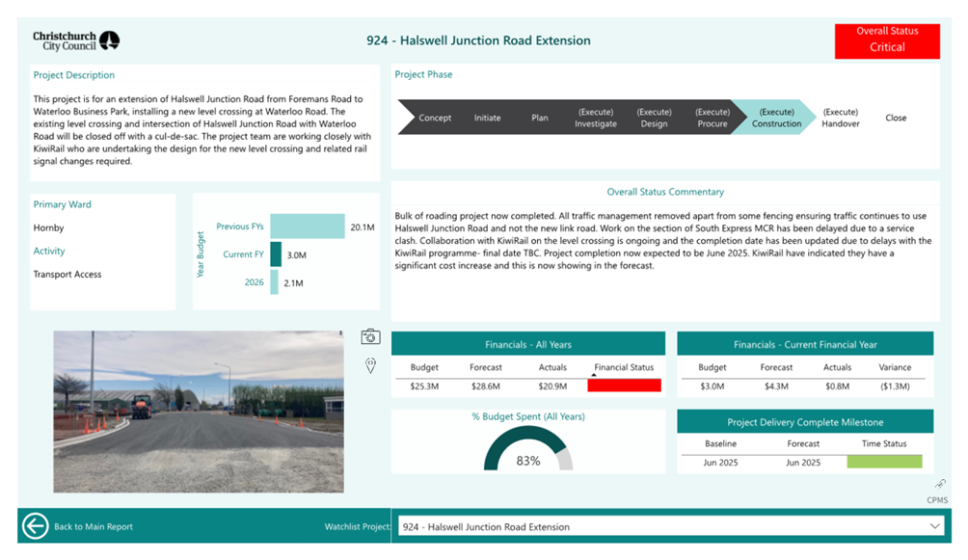Click the red Financial Status indicator
The width and height of the screenshot is (968, 560).
[624, 386]
